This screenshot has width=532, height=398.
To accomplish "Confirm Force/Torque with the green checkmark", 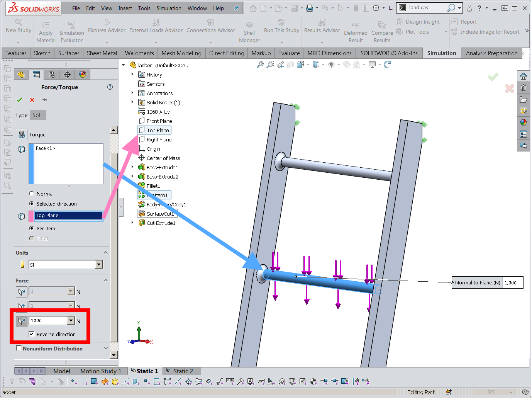I will pyautogui.click(x=19, y=100).
